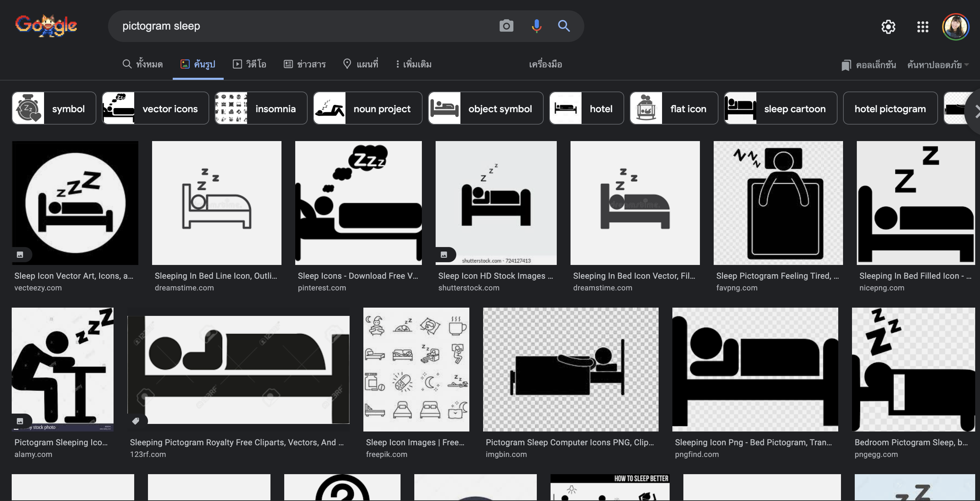
Task: Expand more categories with the right chevron arrow
Action: [x=976, y=111]
